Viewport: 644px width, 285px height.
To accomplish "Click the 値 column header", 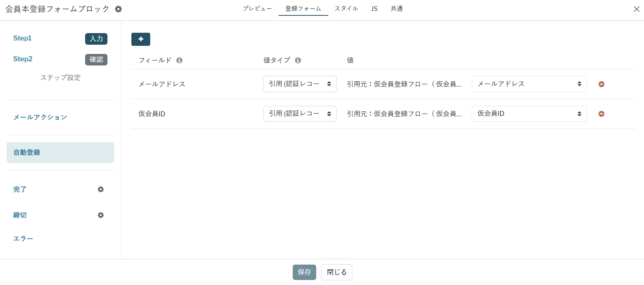I will pos(350,60).
